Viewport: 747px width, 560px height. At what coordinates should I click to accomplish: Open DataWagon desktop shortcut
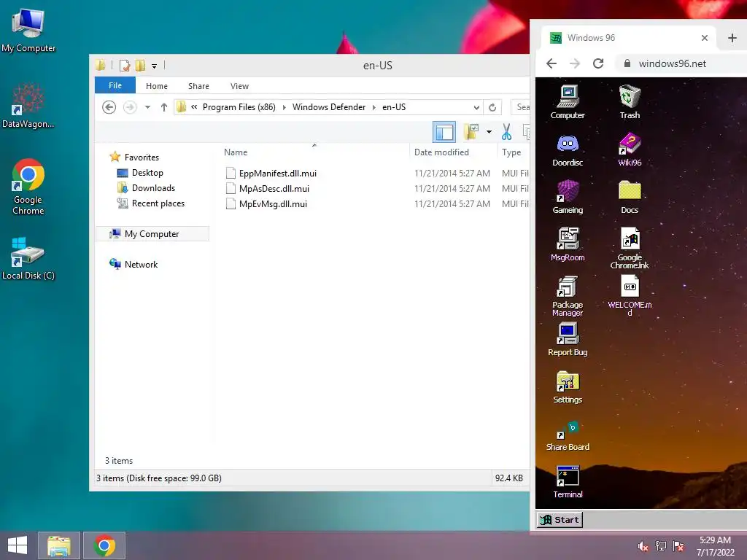coord(28,106)
